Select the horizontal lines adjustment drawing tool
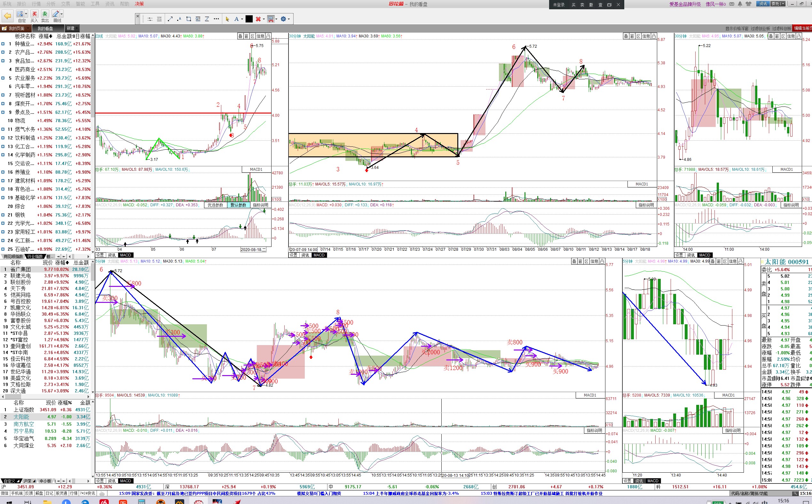Screen dimensions: 812x504 [150, 19]
